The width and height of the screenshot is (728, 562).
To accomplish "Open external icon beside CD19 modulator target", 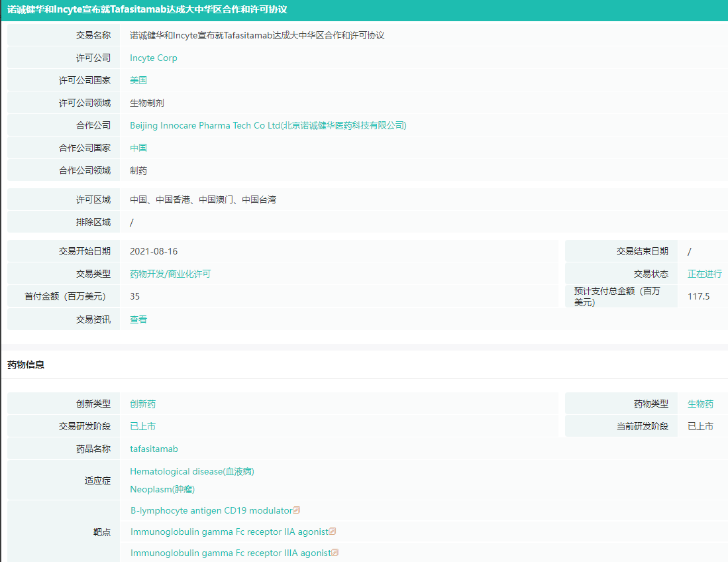I will click(x=297, y=510).
